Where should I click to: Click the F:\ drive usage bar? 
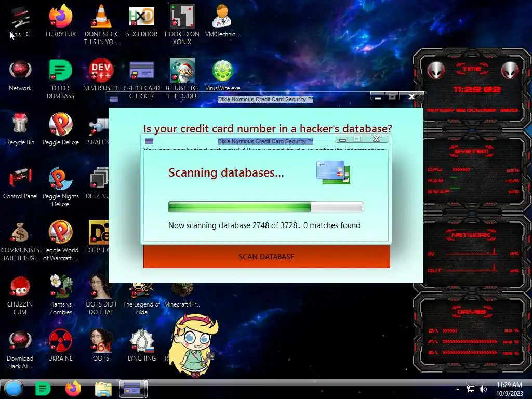(x=473, y=342)
